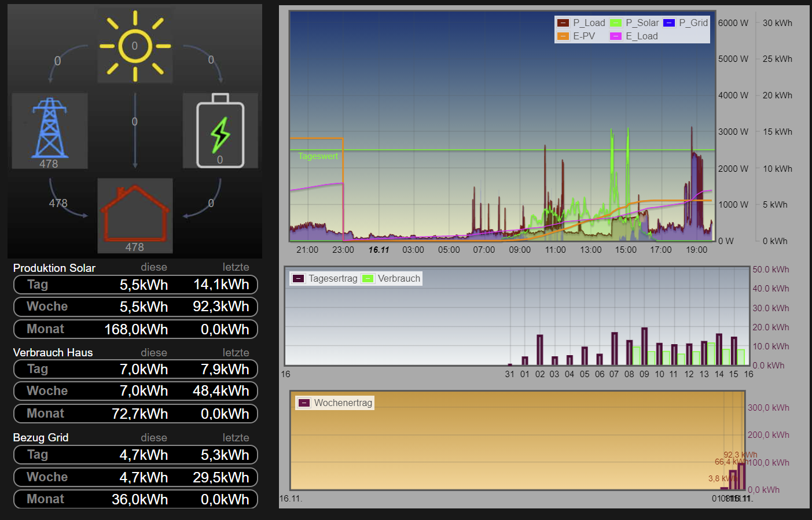812x520 pixels.
Task: Select the Produktion Solar Woche row
Action: click(x=135, y=307)
